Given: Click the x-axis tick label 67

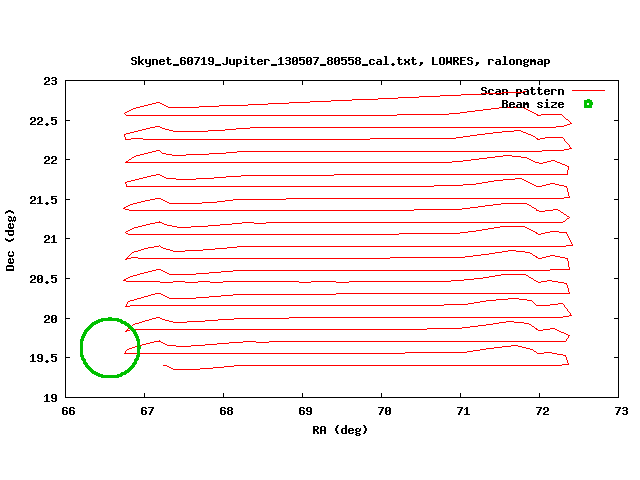Looking at the screenshot, I should pyautogui.click(x=147, y=411).
